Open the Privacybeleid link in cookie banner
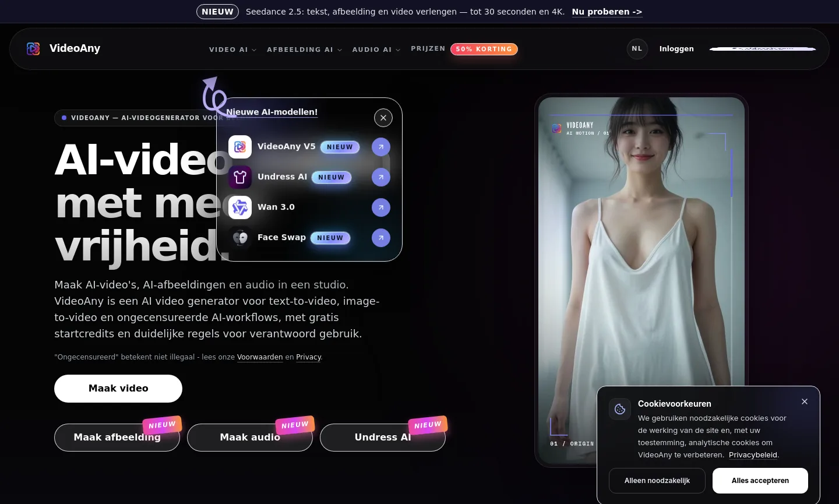The width and height of the screenshot is (839, 504). pyautogui.click(x=753, y=455)
